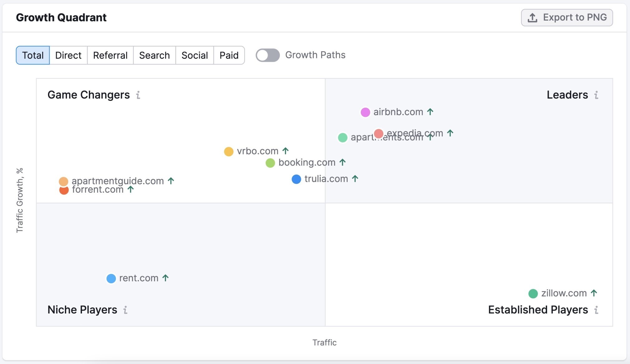Image resolution: width=630 pixels, height=364 pixels.
Task: Select the zillow.com green data point
Action: [x=533, y=294]
